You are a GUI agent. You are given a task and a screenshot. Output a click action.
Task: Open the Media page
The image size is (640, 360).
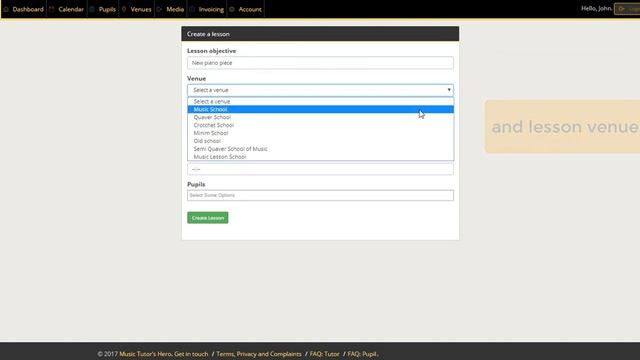(171, 9)
